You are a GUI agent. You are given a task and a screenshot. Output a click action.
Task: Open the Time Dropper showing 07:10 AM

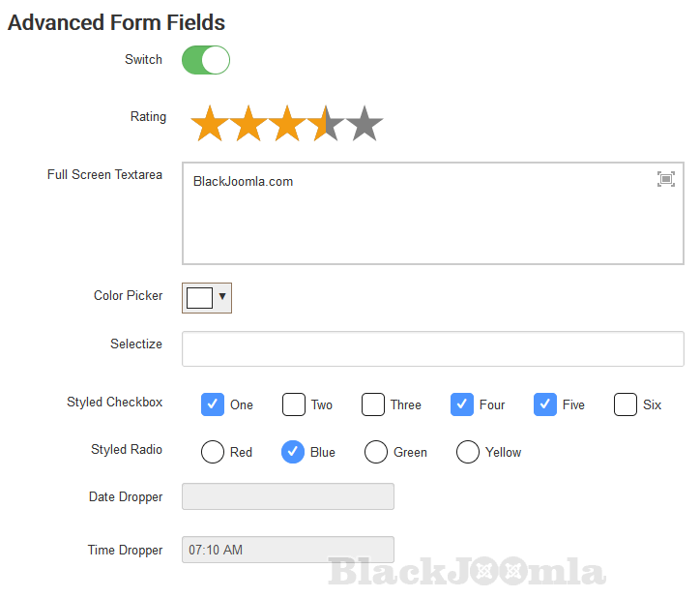point(288,550)
